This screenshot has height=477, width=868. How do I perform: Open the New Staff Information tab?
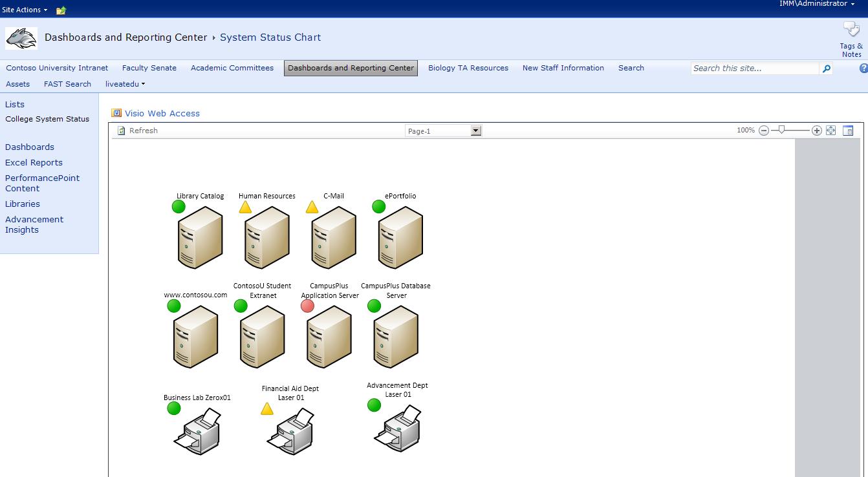coord(563,68)
